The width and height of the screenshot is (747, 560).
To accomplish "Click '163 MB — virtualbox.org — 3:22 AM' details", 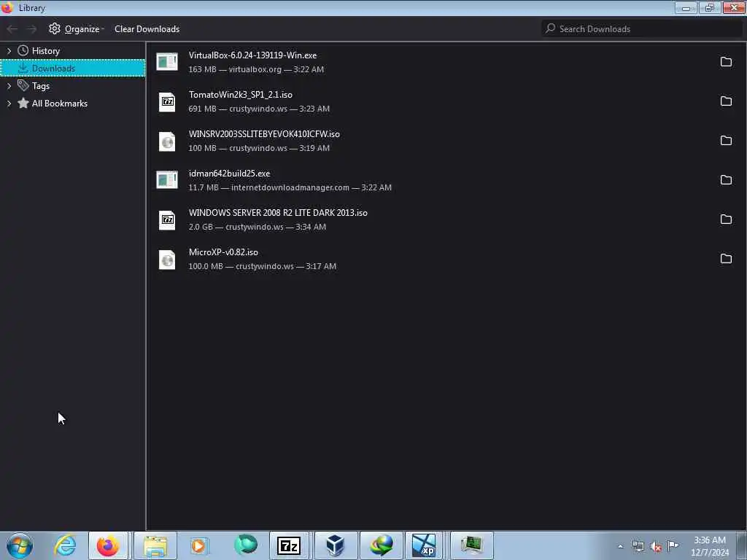I will [x=256, y=69].
